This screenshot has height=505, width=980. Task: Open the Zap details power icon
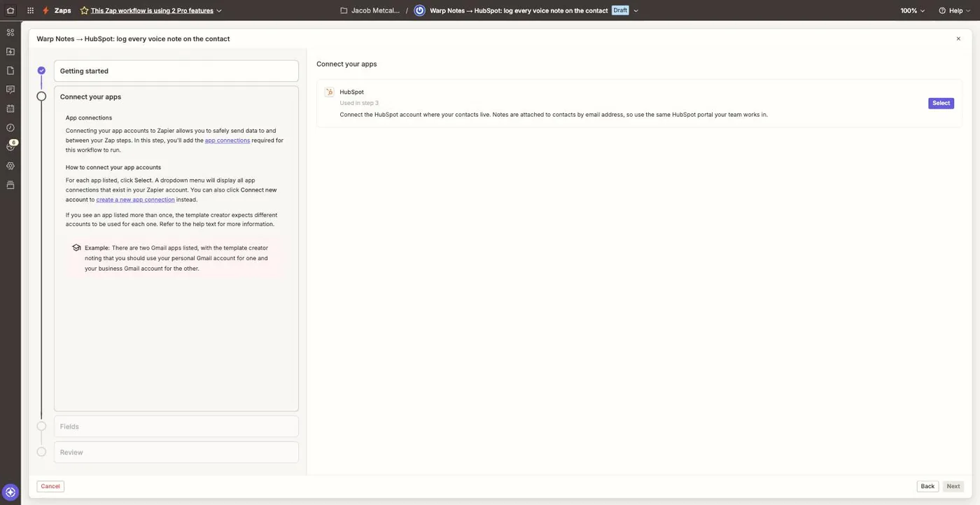[x=419, y=10]
